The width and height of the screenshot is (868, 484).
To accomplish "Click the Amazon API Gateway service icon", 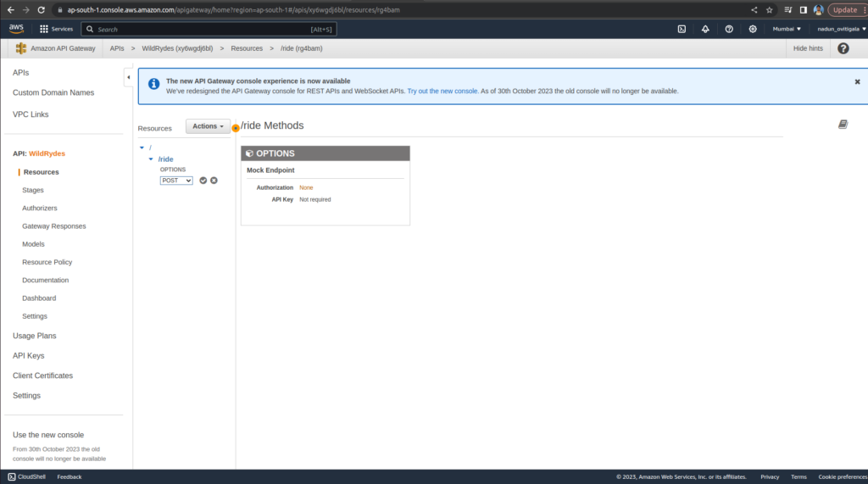I will [x=21, y=48].
